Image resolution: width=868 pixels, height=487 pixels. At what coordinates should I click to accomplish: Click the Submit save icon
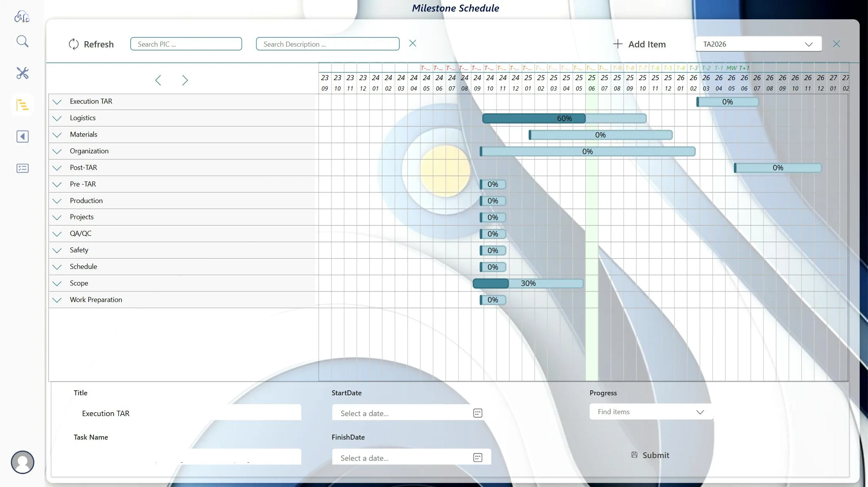(634, 455)
